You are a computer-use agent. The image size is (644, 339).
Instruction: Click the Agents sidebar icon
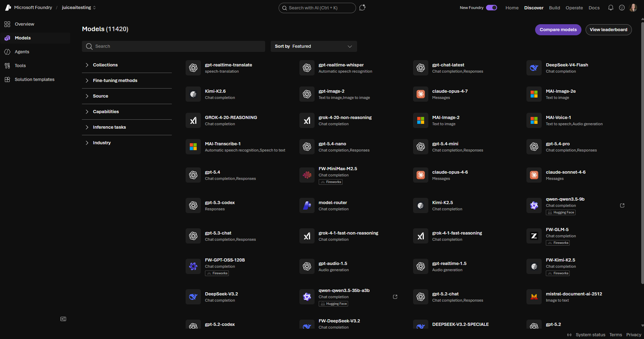[x=7, y=52]
